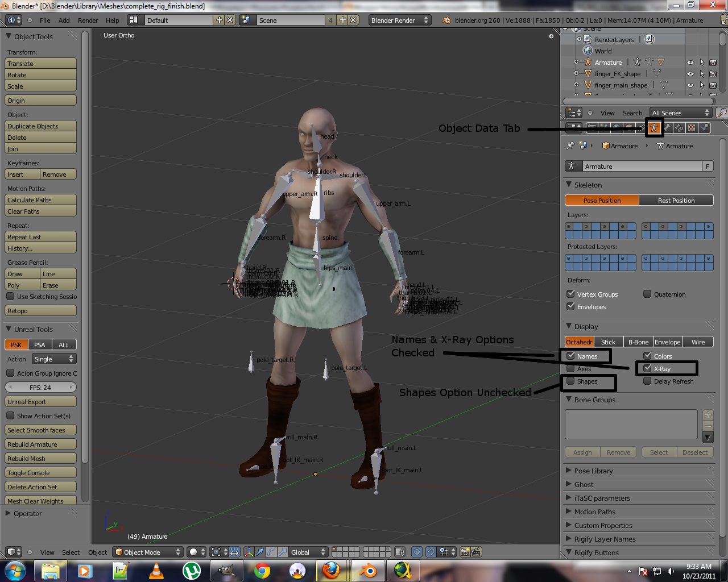The image size is (728, 582).
Task: Open the Help menu
Action: (113, 20)
